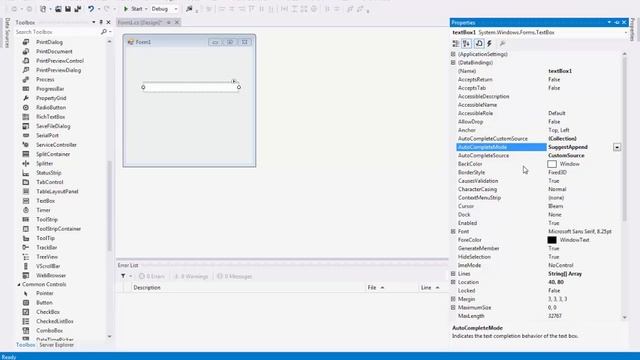This screenshot has height=360, width=640.
Task: Select the SplitContainer control
Action: coord(53,154)
